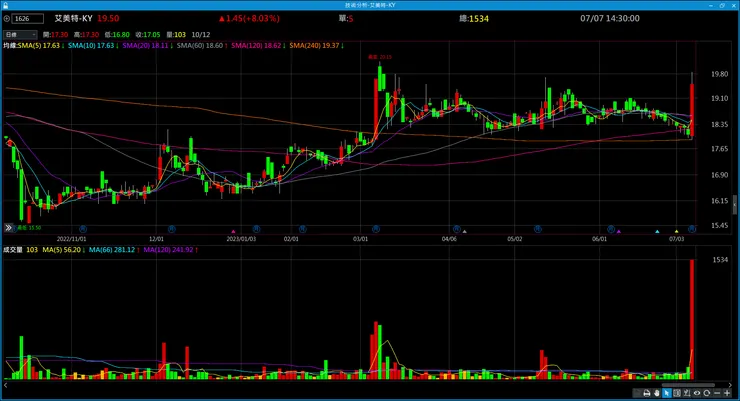The width and height of the screenshot is (740, 401).
Task: Select the blue arrow pointer tool
Action: 667,393
